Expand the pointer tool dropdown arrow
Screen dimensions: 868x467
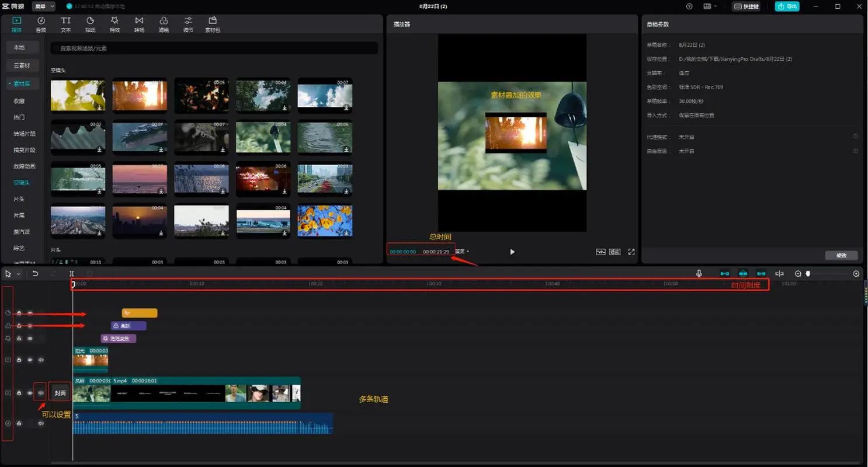pos(18,274)
